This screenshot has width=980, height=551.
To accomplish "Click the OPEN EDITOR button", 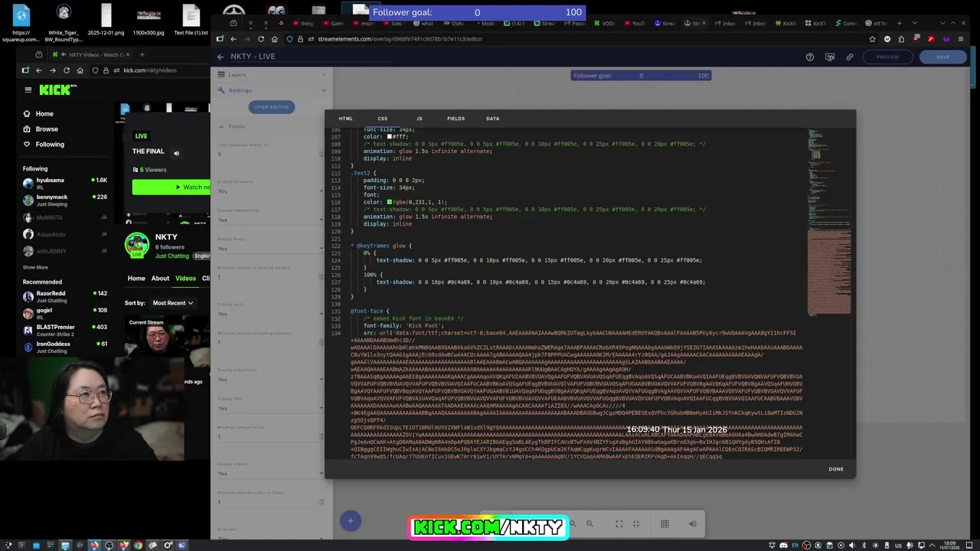I will click(x=271, y=107).
